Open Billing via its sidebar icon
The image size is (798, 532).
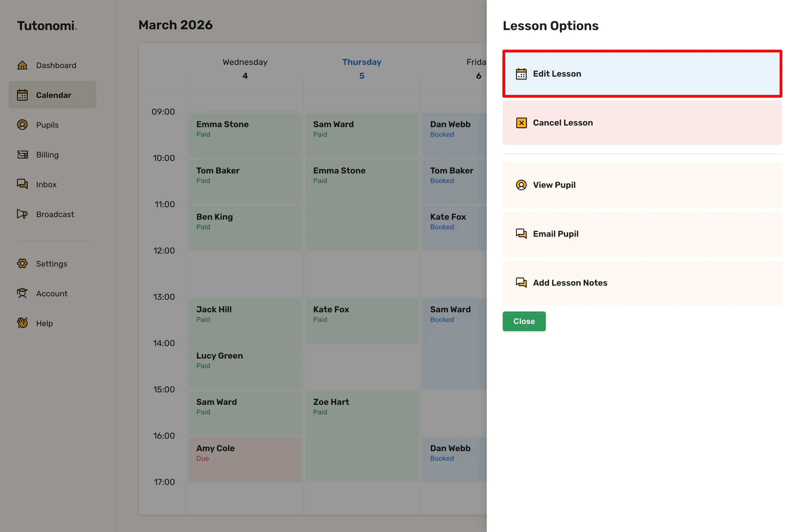coord(22,155)
